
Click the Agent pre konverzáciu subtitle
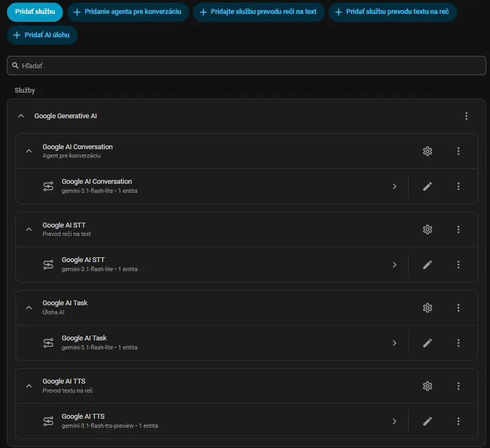(71, 156)
